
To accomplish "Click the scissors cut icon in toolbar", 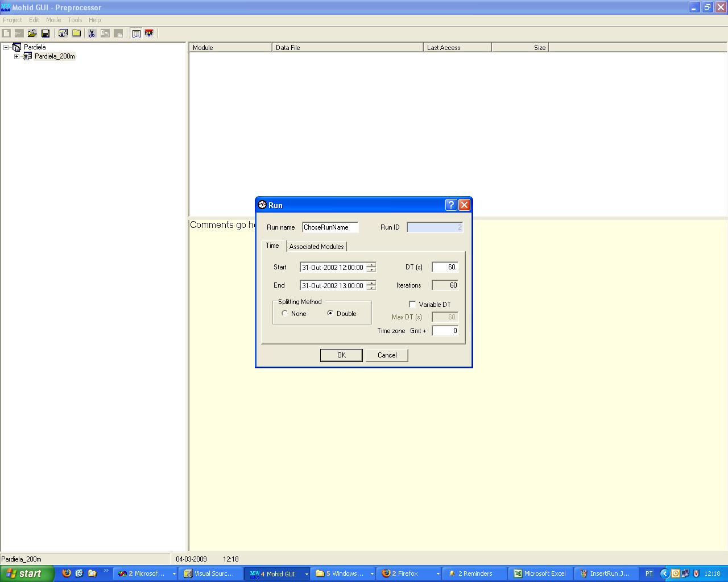I will (x=92, y=34).
